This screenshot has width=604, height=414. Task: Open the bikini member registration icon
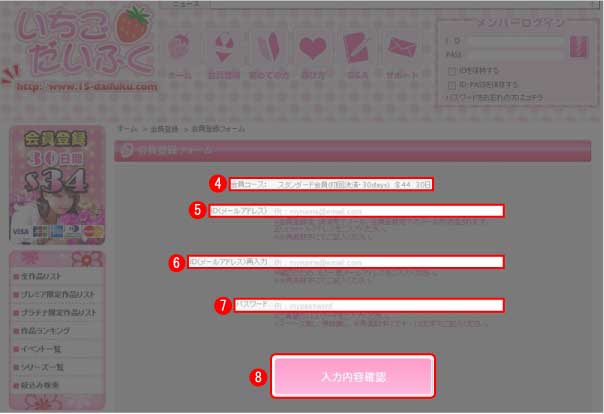(x=224, y=48)
